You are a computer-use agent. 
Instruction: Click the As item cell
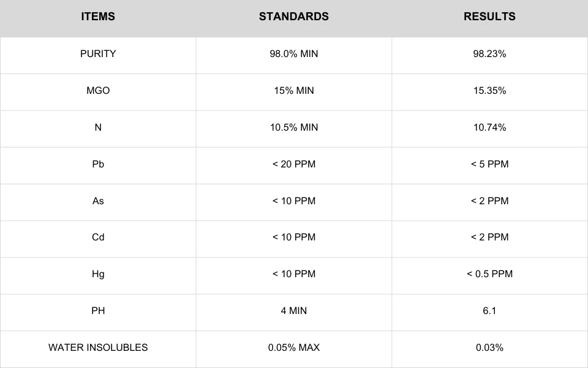98,202
